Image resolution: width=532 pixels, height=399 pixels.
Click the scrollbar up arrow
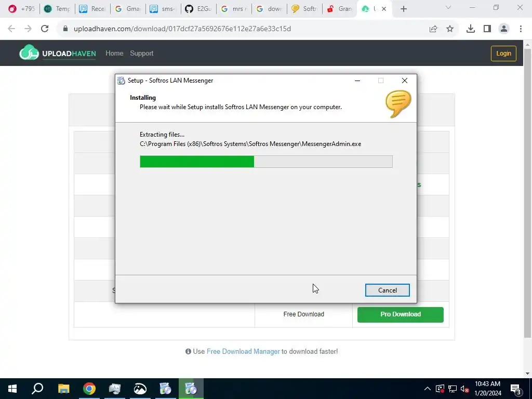[x=527, y=45]
